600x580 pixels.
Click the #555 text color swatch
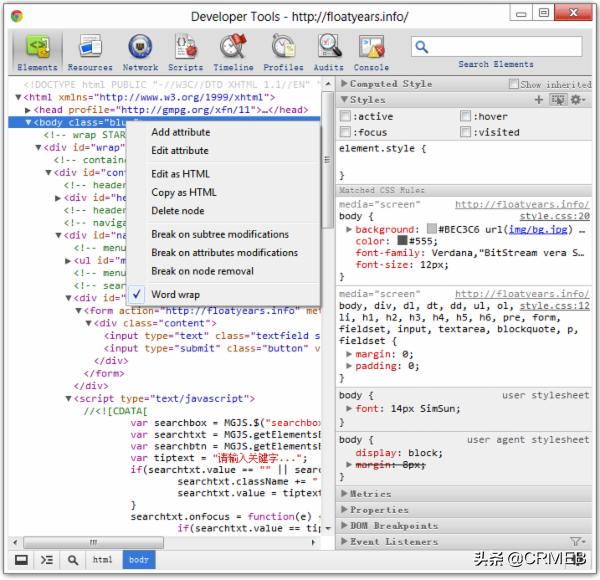coord(402,240)
